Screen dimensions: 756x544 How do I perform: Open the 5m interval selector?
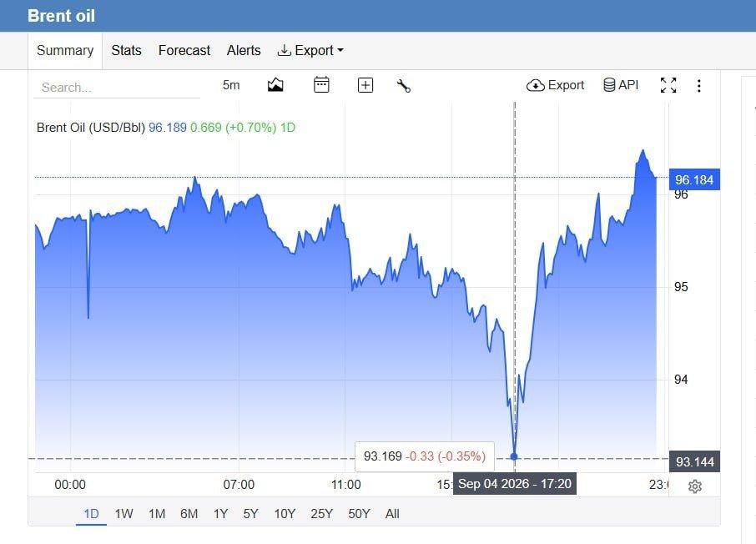pos(231,85)
